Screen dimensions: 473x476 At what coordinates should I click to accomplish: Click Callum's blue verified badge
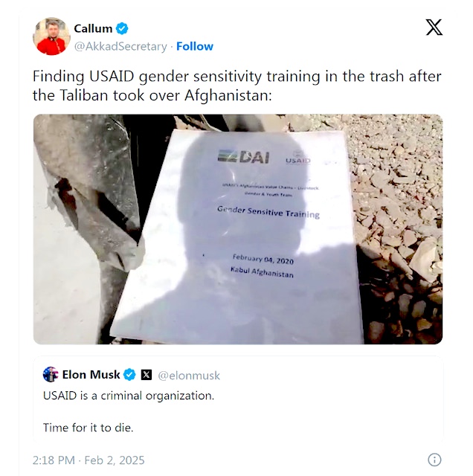click(x=122, y=28)
